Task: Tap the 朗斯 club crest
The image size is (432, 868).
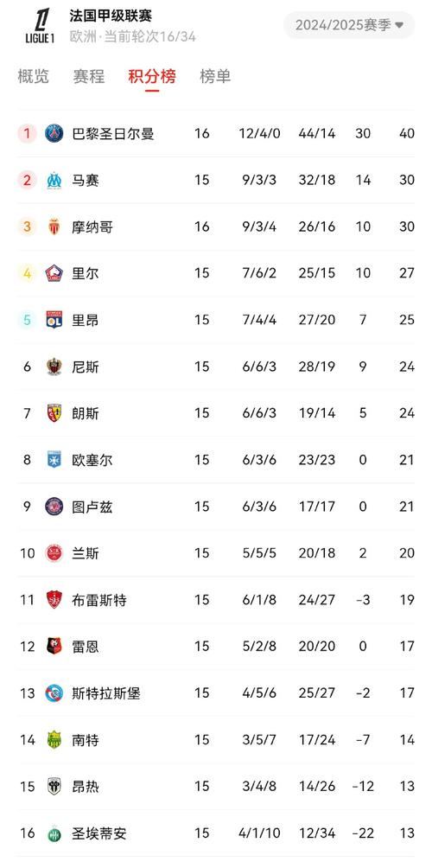Action: (54, 413)
